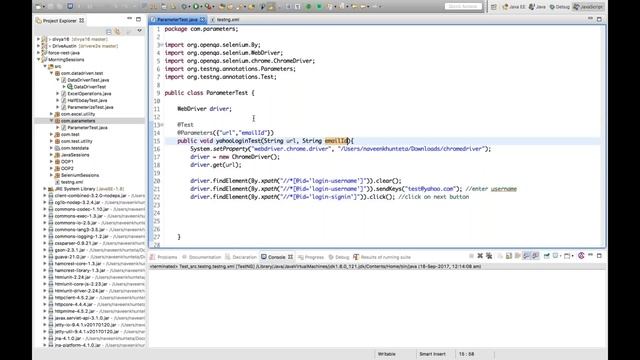Screen dimensions: 640x360
Task: Open the Documentation tab
Action: coord(202,257)
